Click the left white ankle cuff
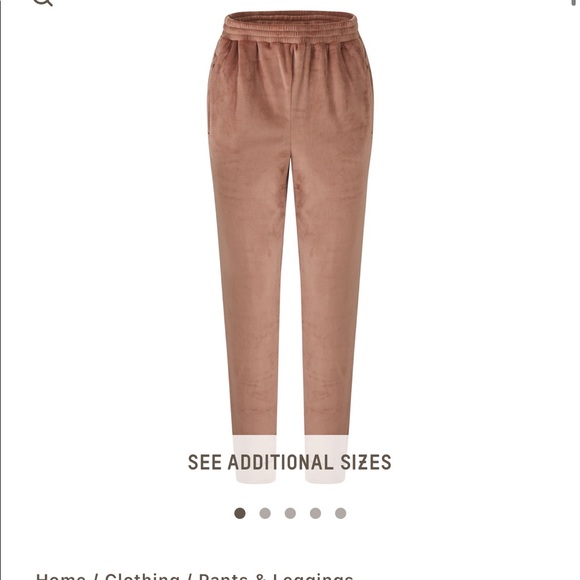This screenshot has width=580, height=580. pyautogui.click(x=254, y=459)
